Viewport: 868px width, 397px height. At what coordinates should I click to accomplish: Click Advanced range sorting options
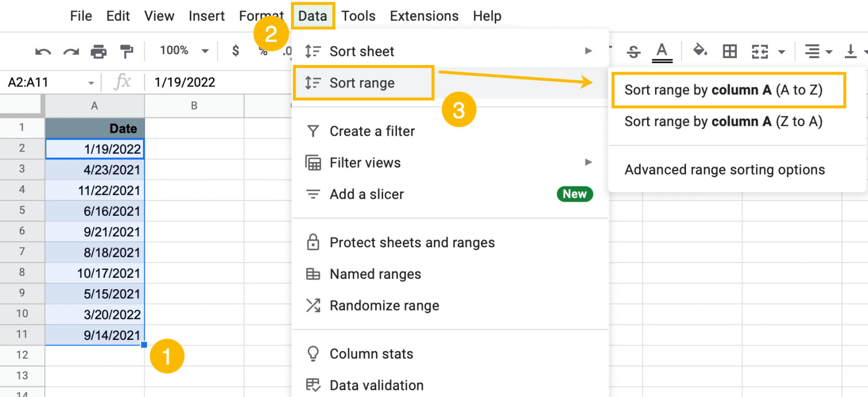click(724, 169)
